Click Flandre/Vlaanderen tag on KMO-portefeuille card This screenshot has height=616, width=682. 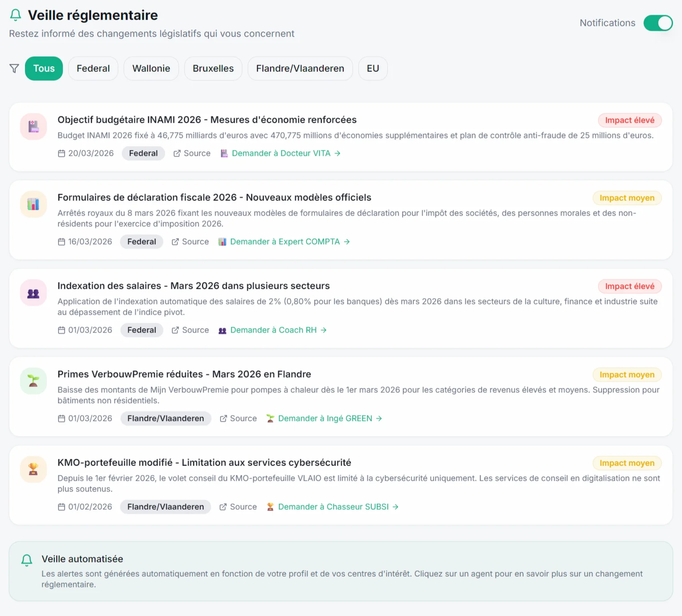tap(166, 507)
